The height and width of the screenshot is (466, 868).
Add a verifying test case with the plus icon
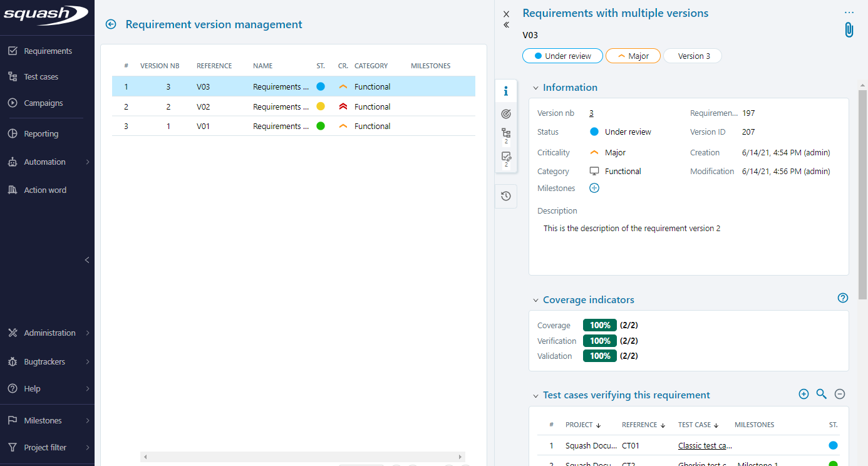coord(803,394)
